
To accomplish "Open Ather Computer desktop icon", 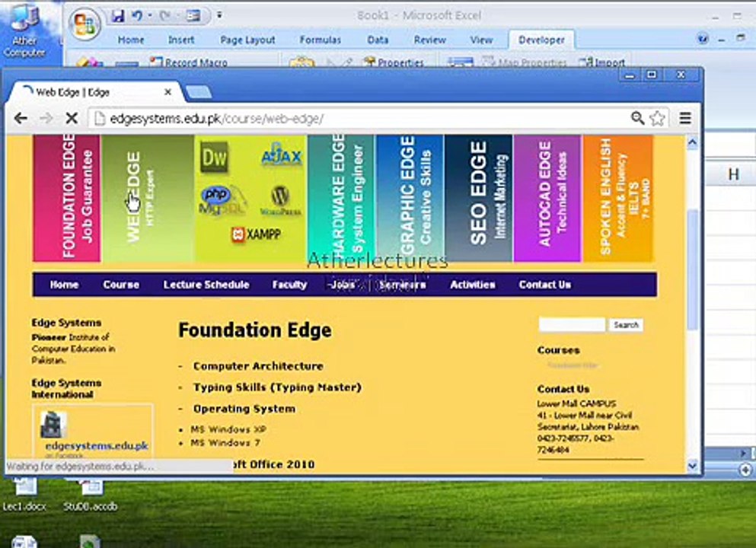I will point(24,30).
